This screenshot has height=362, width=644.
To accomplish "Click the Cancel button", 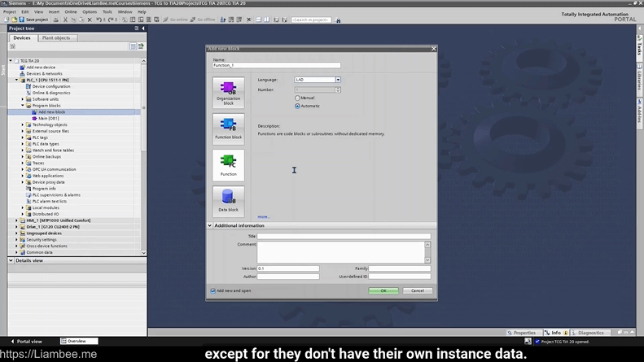I will click(417, 290).
